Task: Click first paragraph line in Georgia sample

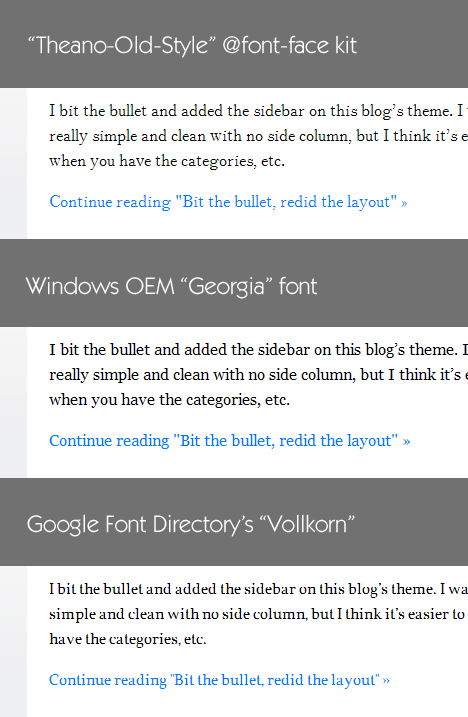Action: (258, 350)
